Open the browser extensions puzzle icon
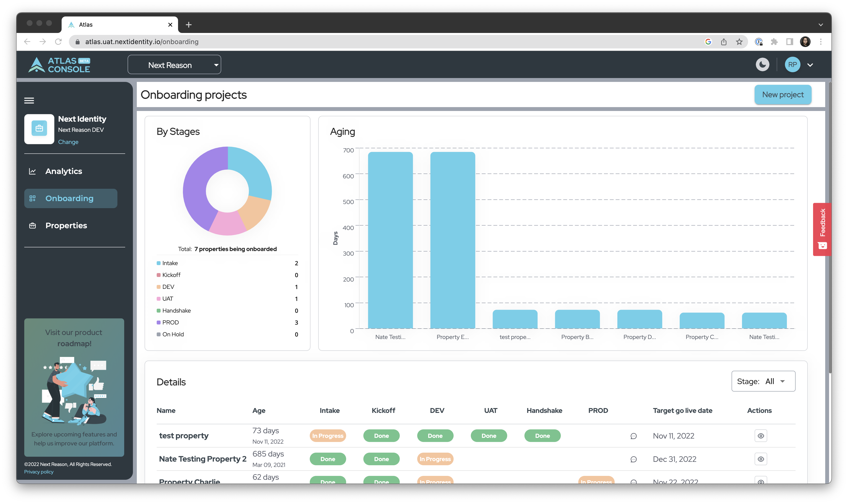This screenshot has height=504, width=848. [774, 41]
